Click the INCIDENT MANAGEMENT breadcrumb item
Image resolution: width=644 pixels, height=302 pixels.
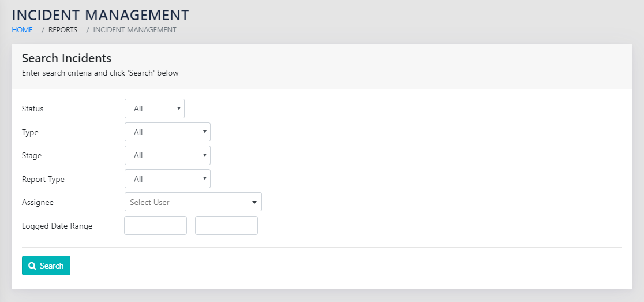pyautogui.click(x=134, y=30)
